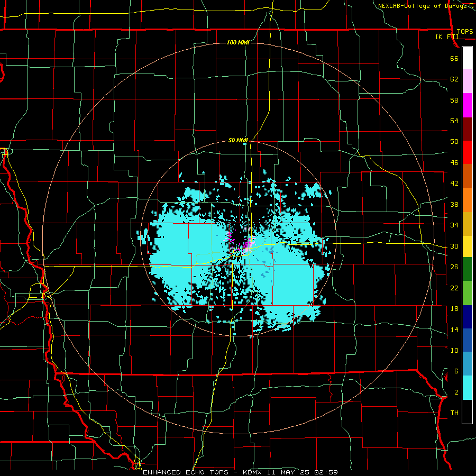Select the black TH legend segment
This screenshot has width=476, height=476.
point(467,411)
